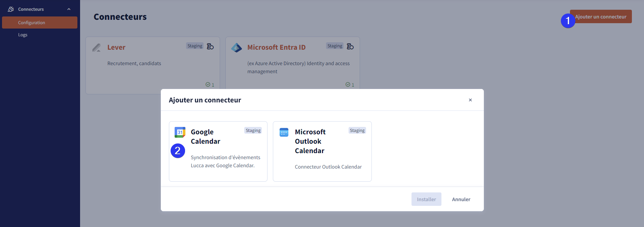The width and height of the screenshot is (644, 227).
Task: Click the Installer button
Action: pos(426,199)
